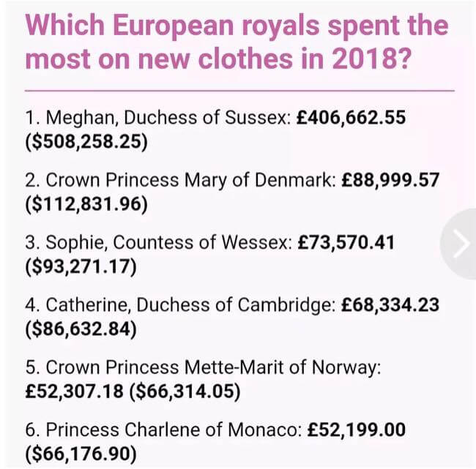Select the £406,662.55 amount

[351, 118]
